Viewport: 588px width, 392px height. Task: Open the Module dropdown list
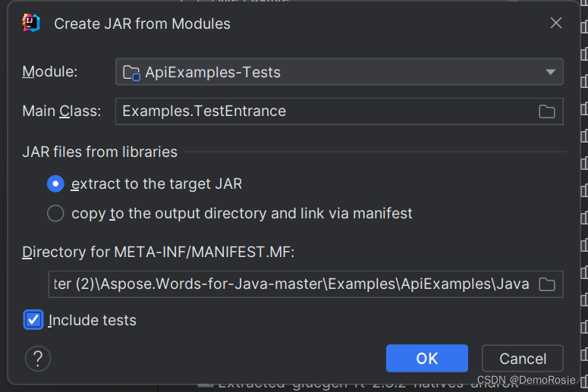(x=339, y=71)
